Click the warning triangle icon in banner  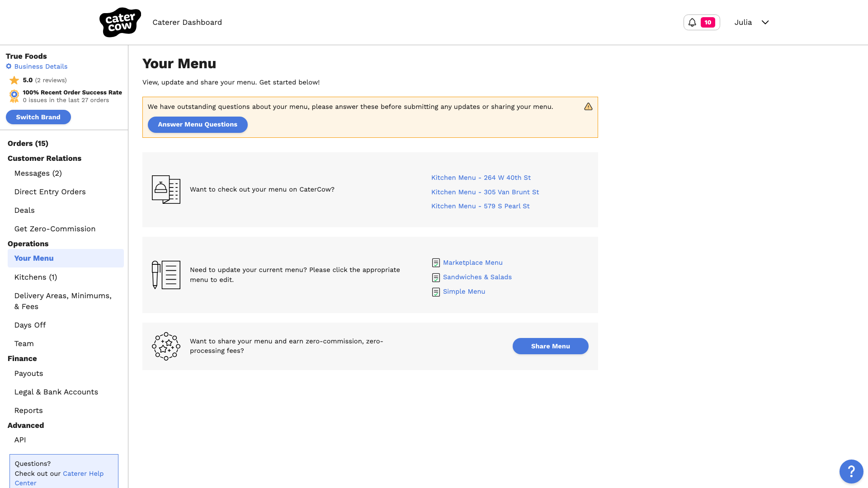point(588,107)
